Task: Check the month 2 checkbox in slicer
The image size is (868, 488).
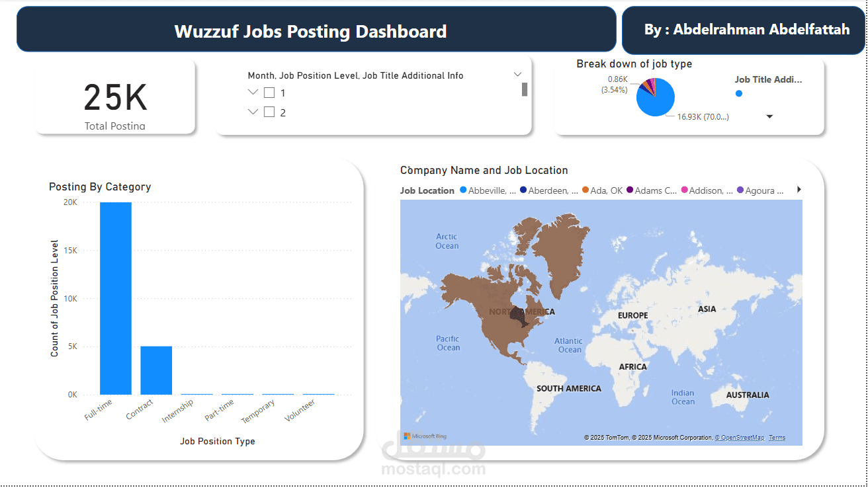Action: pyautogui.click(x=269, y=112)
